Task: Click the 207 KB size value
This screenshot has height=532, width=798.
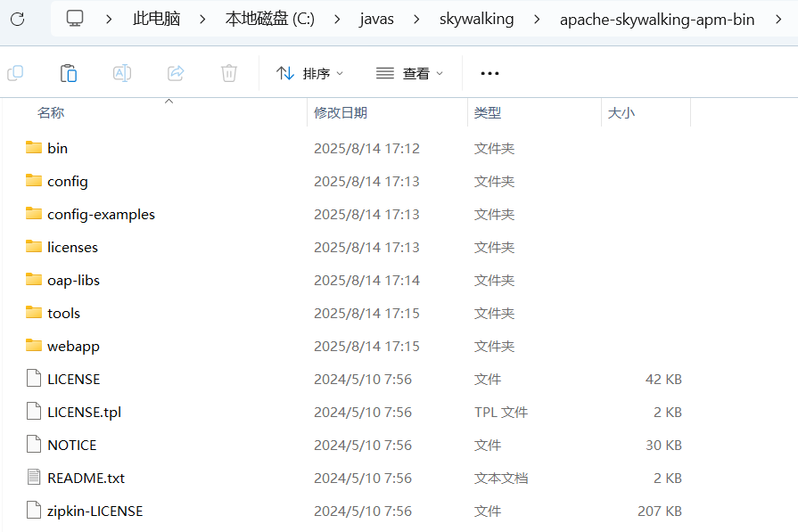Action: click(660, 512)
